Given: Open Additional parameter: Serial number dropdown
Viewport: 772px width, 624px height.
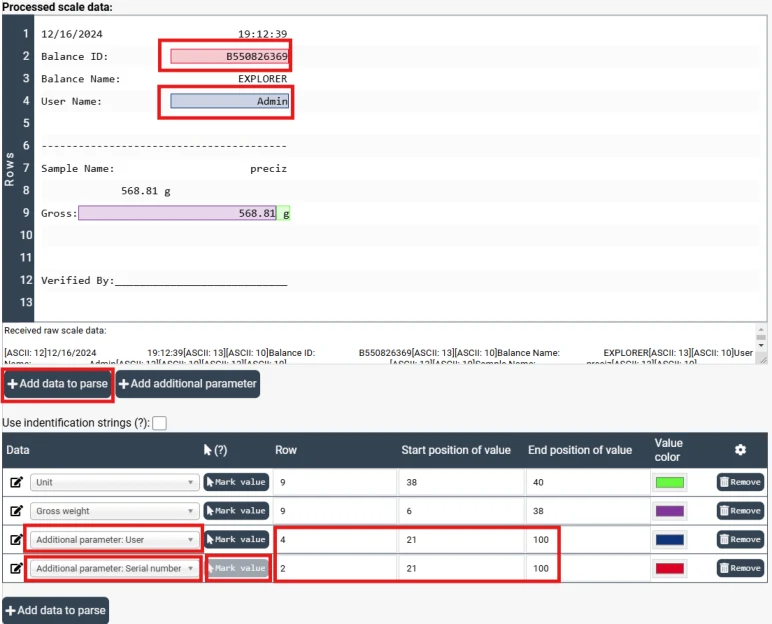Looking at the screenshot, I should point(115,568).
